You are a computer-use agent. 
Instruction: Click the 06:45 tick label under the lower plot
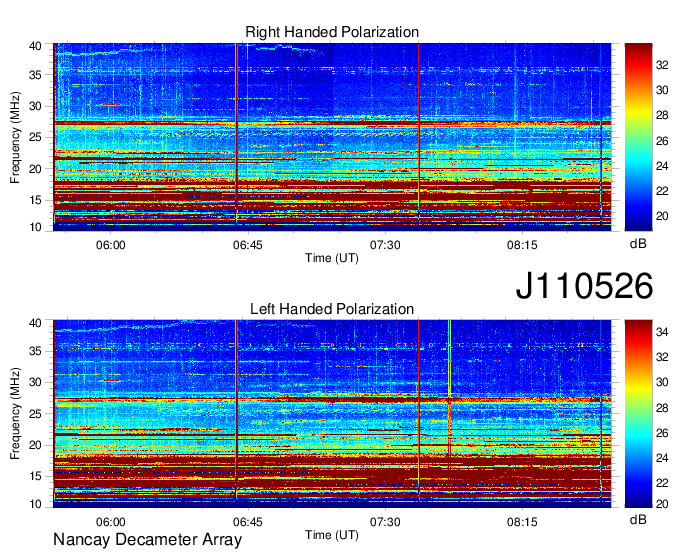(248, 522)
